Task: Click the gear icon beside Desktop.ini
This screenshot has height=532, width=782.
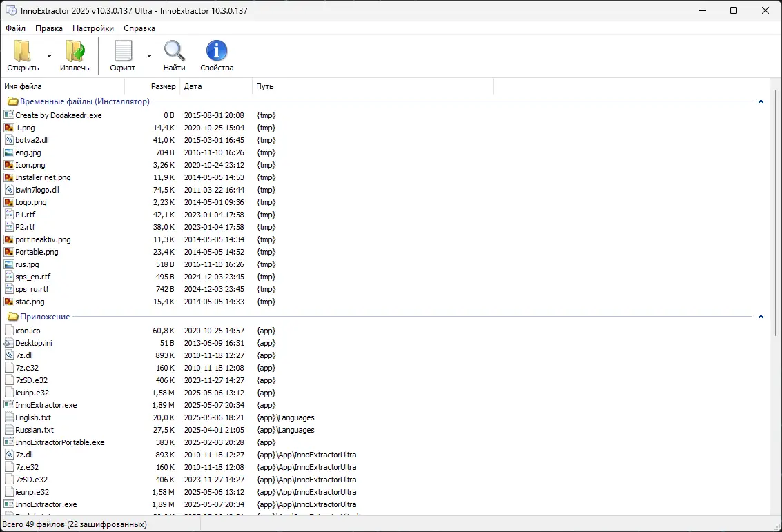Action: click(8, 343)
